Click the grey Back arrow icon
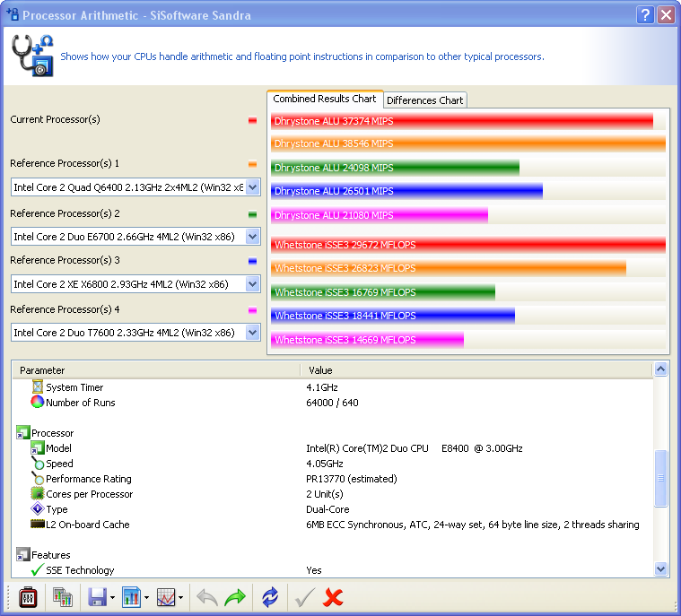Image resolution: width=681 pixels, height=616 pixels. (x=207, y=598)
